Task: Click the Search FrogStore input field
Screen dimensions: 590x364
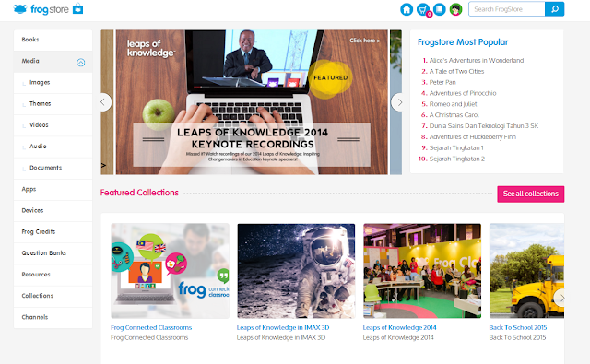Action: coord(506,9)
